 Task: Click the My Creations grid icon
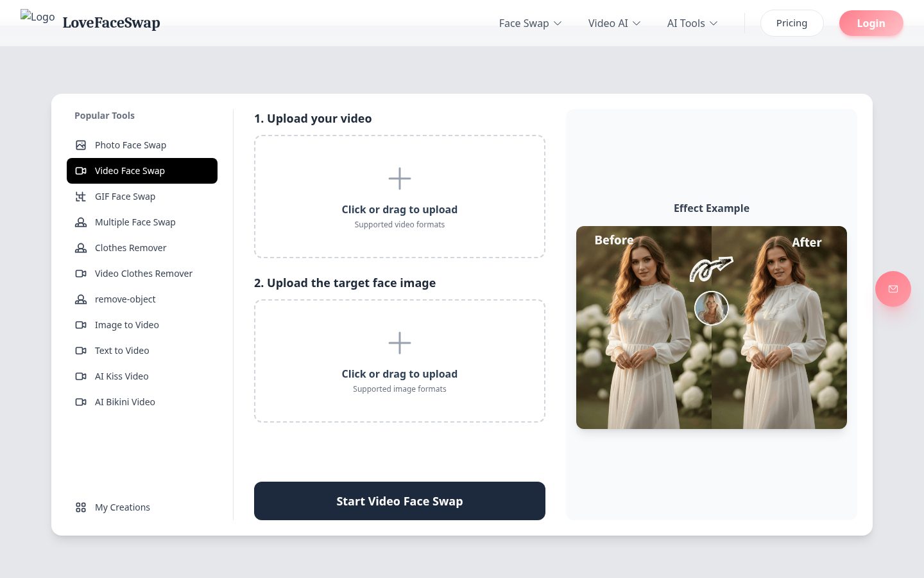(x=81, y=507)
